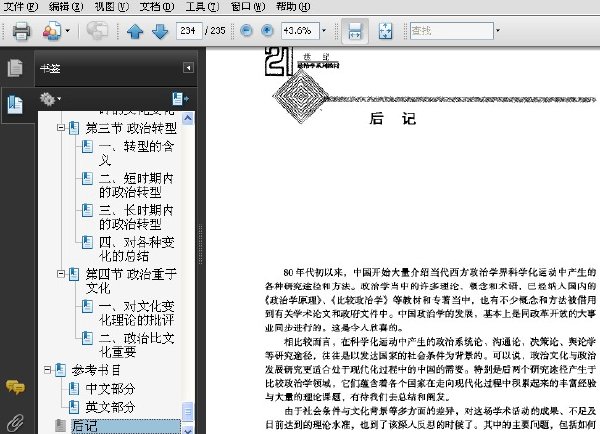Open the find options dropdown arrow
This screenshot has width=600, height=434.
(498, 31)
